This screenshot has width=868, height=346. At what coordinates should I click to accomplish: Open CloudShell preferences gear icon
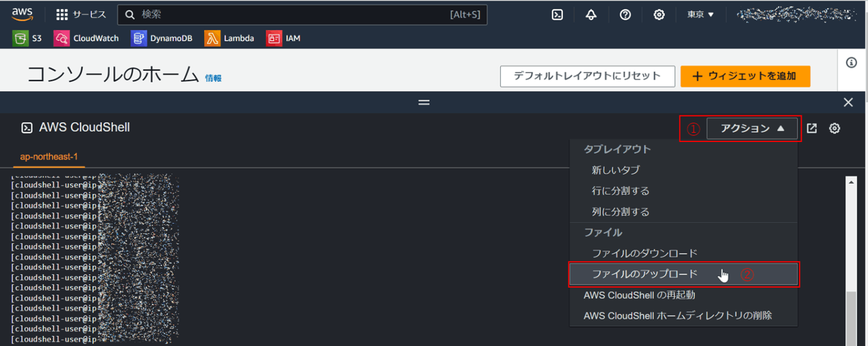835,128
